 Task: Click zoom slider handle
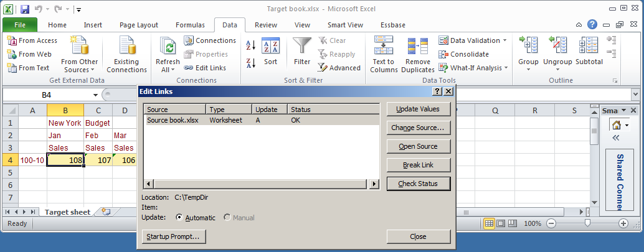pos(587,223)
